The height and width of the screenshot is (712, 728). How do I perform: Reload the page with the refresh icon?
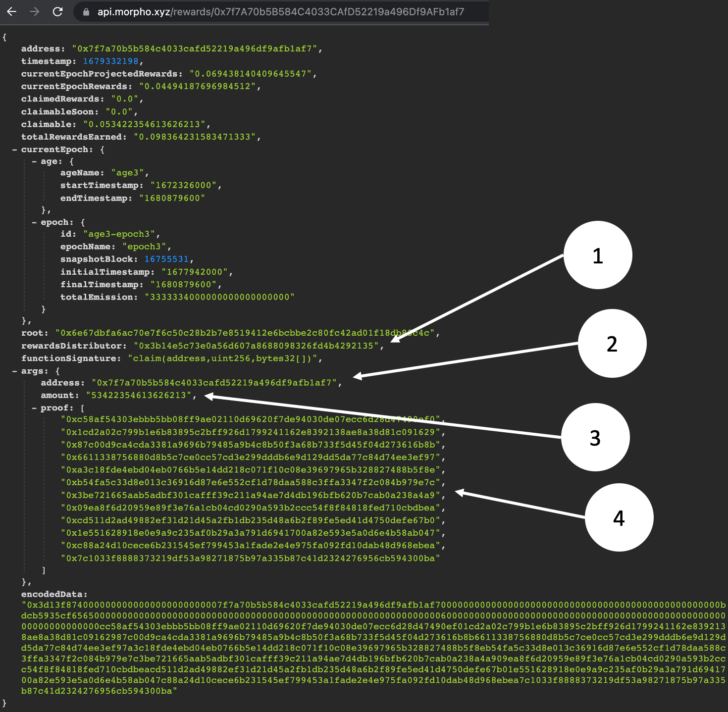click(58, 11)
